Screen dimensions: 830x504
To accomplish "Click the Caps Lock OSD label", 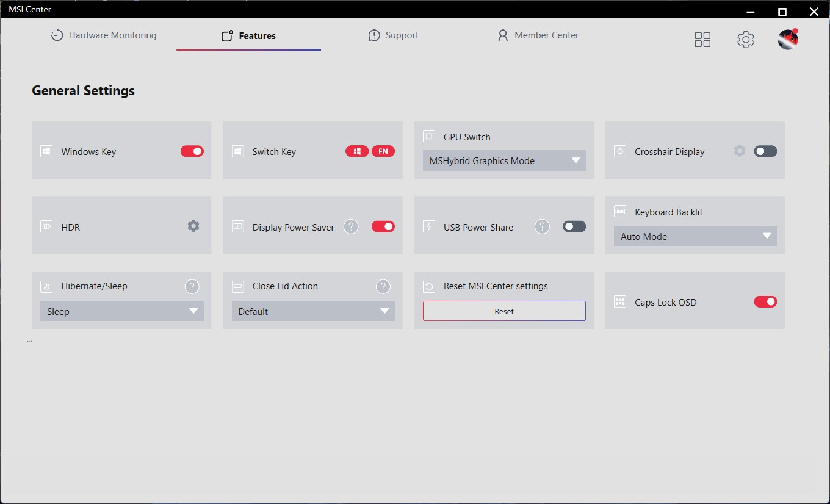I will (665, 303).
